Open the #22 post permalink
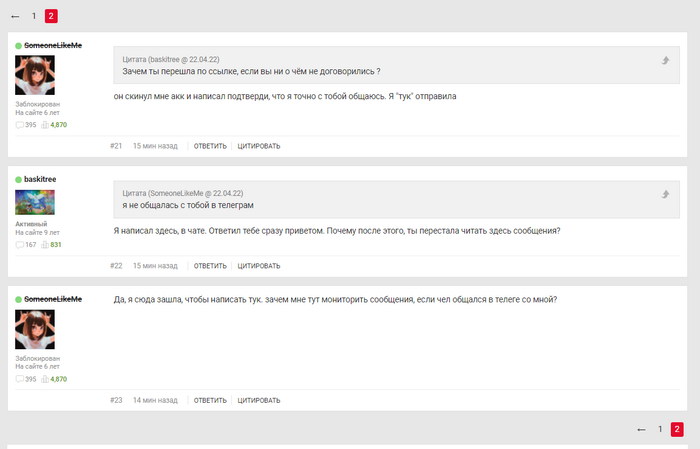 (116, 266)
